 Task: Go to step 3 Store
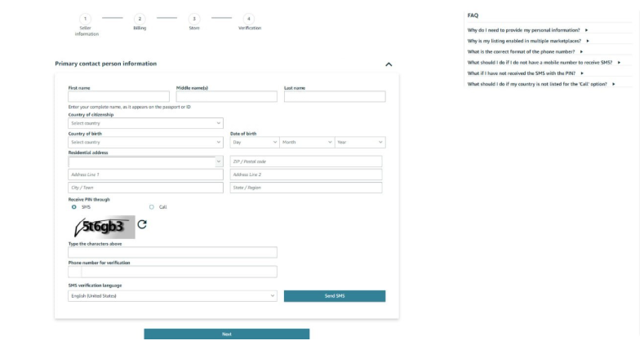193,19
